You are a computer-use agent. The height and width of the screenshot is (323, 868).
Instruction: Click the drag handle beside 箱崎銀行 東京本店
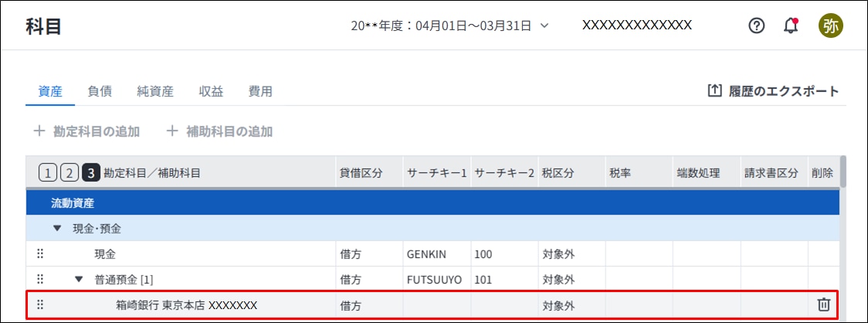point(40,305)
